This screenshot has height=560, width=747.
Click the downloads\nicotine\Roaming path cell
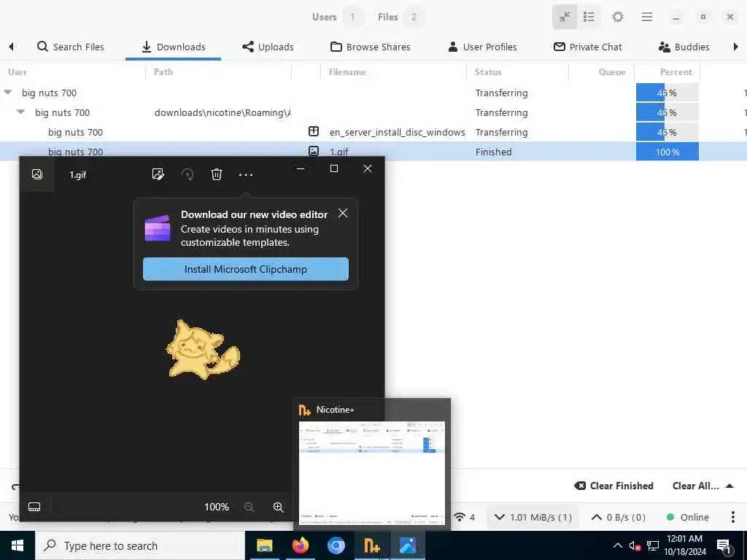pyautogui.click(x=222, y=112)
